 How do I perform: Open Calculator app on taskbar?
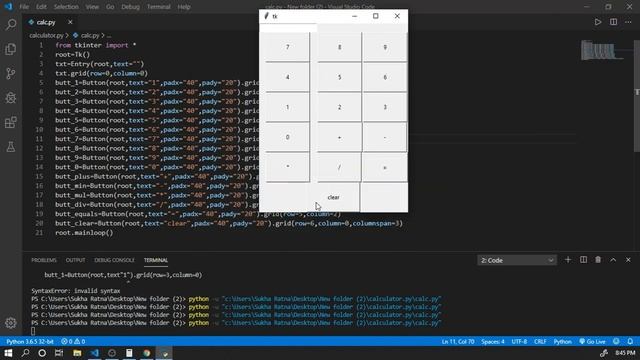pos(129,353)
